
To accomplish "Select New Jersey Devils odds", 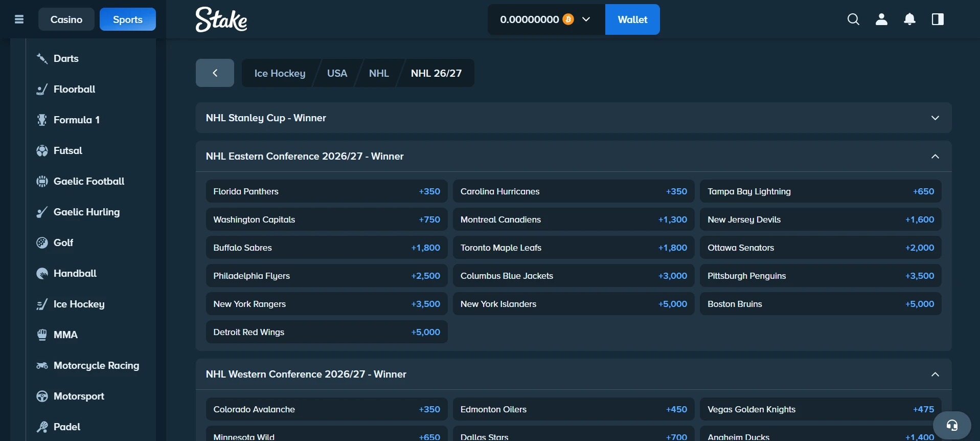I will (x=821, y=219).
